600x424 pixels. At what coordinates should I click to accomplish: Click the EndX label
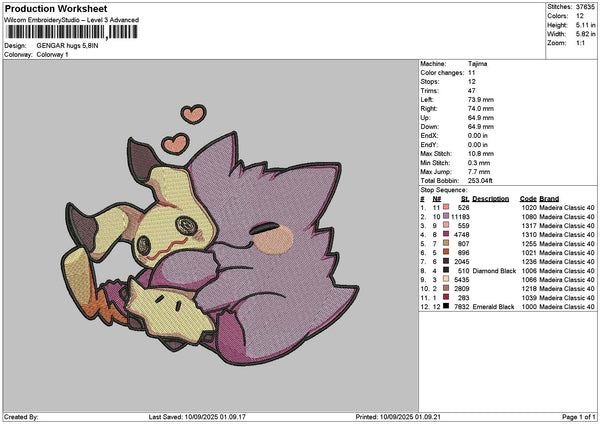tap(429, 135)
